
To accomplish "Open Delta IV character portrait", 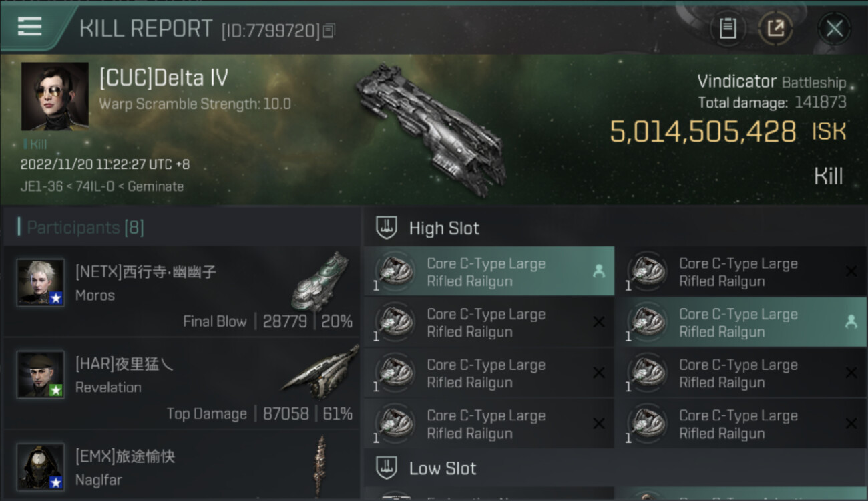I will tap(55, 97).
